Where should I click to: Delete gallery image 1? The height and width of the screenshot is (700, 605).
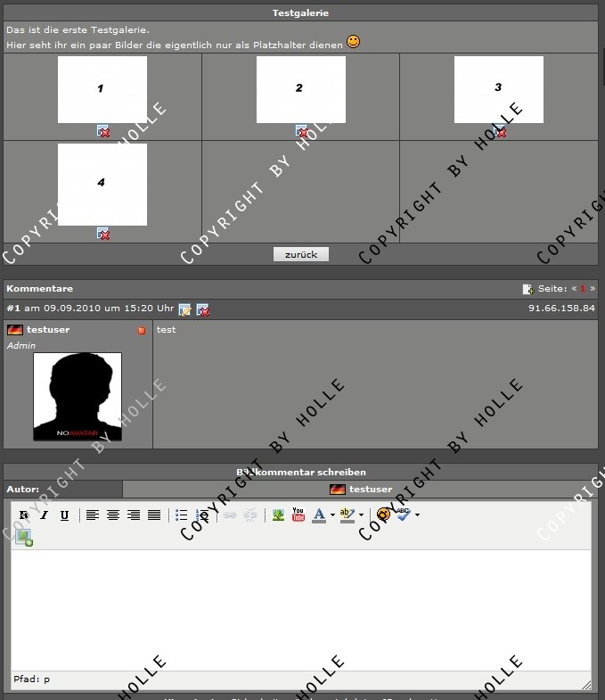[103, 132]
